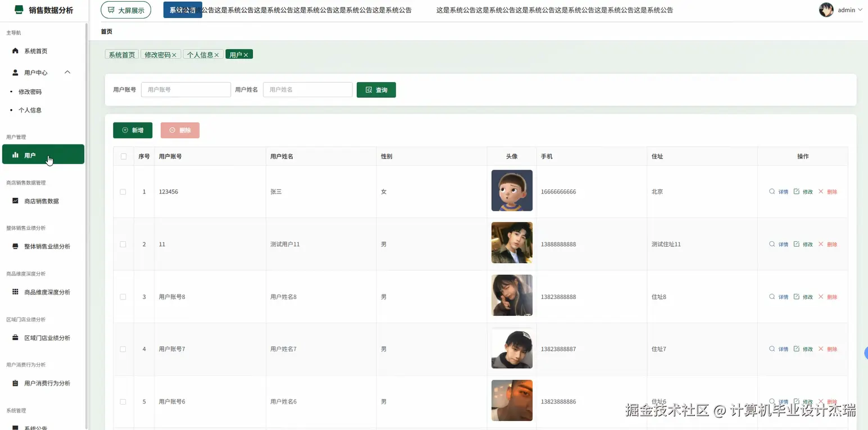Click the 首页 breadcrumb link
Viewport: 868px width, 430px height.
[x=107, y=31]
